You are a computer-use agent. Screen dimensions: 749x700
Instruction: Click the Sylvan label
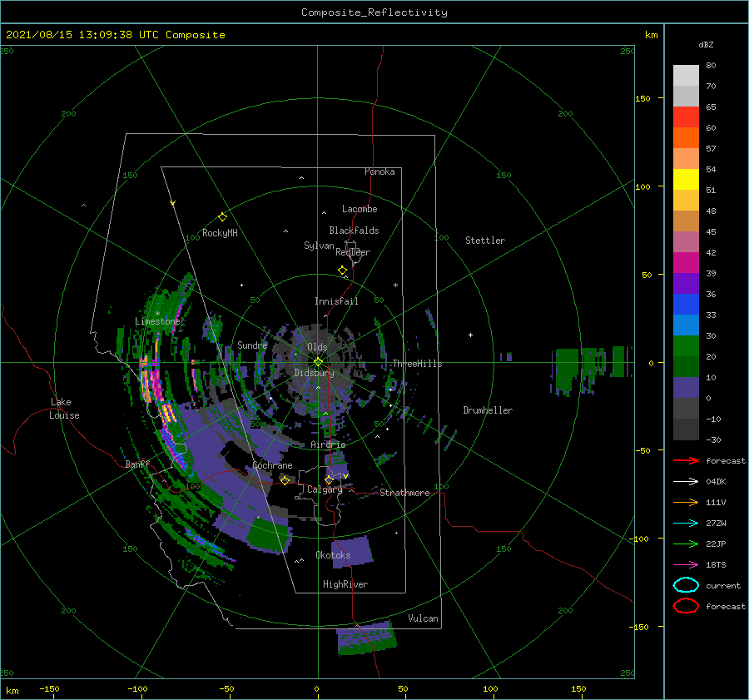pos(319,246)
